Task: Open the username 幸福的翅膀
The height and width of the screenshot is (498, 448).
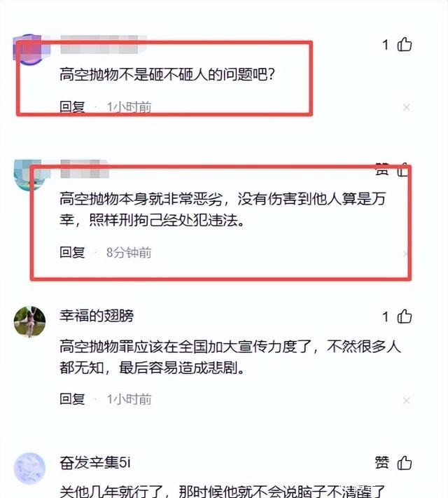Action: 97,316
